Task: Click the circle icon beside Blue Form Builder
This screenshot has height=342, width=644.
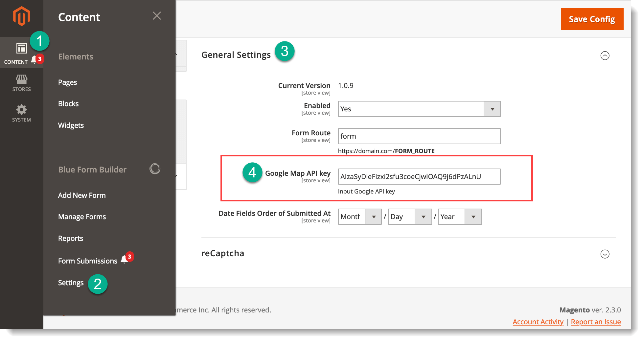Action: (x=155, y=169)
